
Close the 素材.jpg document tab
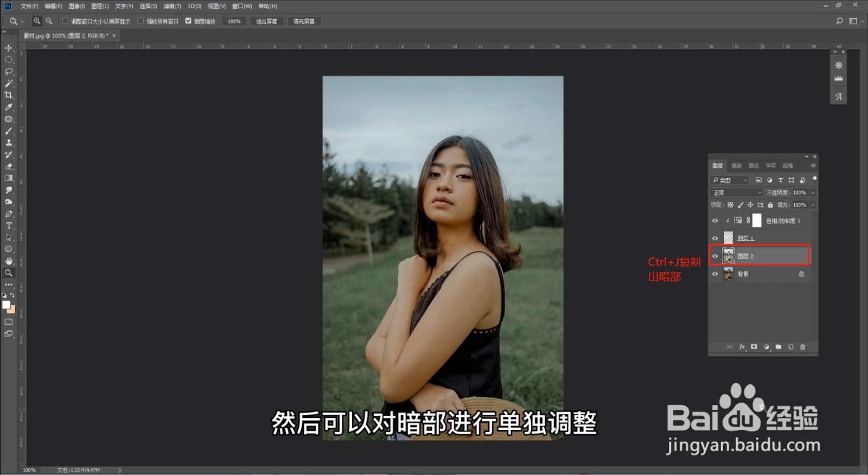click(114, 35)
